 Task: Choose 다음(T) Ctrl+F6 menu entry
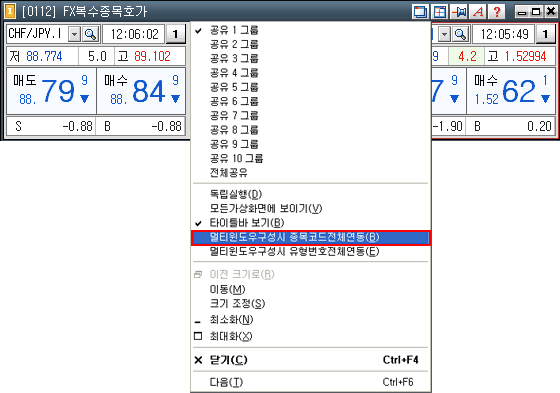pos(310,382)
